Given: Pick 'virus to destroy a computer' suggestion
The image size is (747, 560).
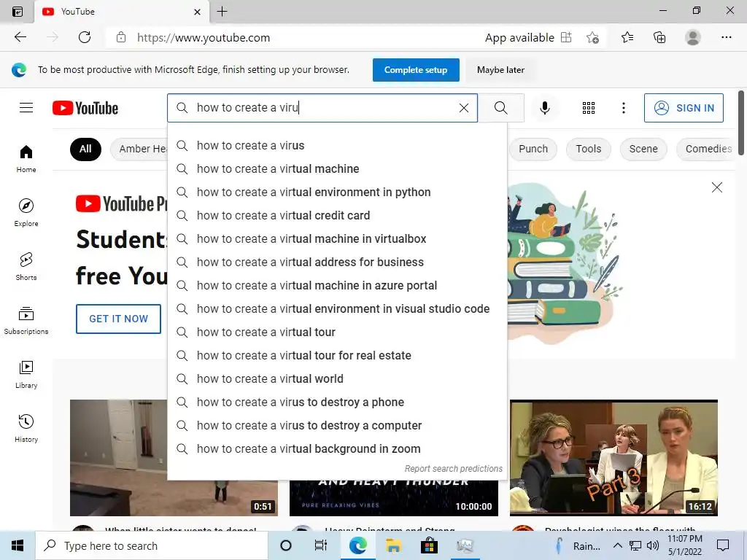Looking at the screenshot, I should coord(337,425).
